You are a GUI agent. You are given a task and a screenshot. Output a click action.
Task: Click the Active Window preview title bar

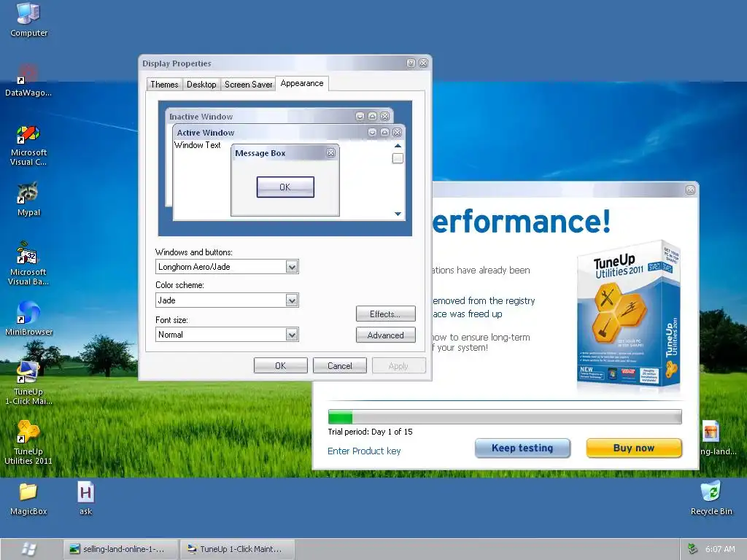tap(288, 133)
